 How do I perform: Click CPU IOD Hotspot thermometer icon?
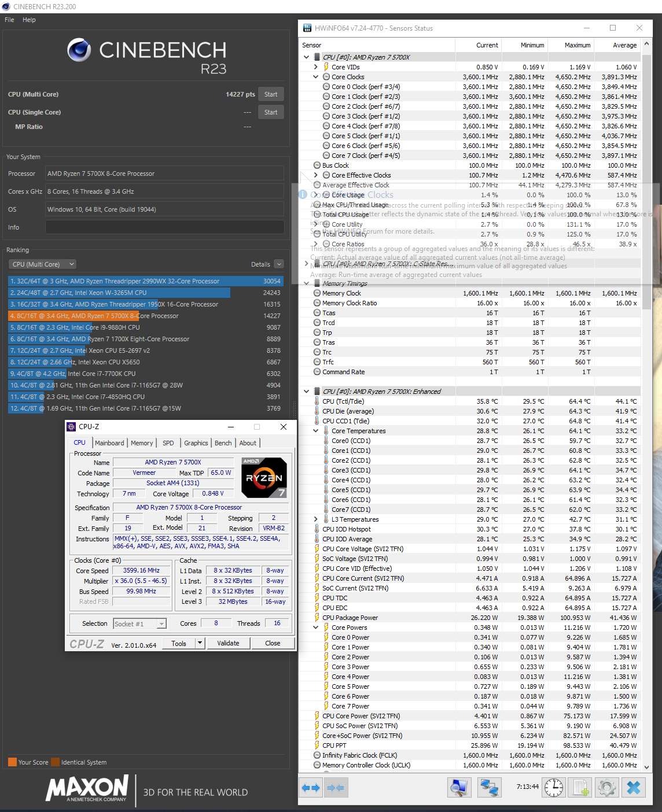click(x=317, y=529)
